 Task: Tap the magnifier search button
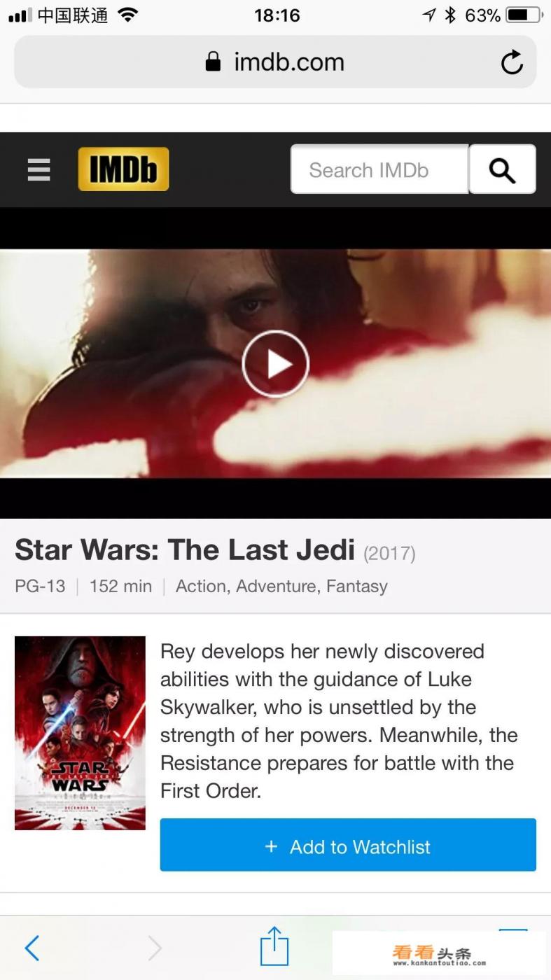(x=502, y=169)
